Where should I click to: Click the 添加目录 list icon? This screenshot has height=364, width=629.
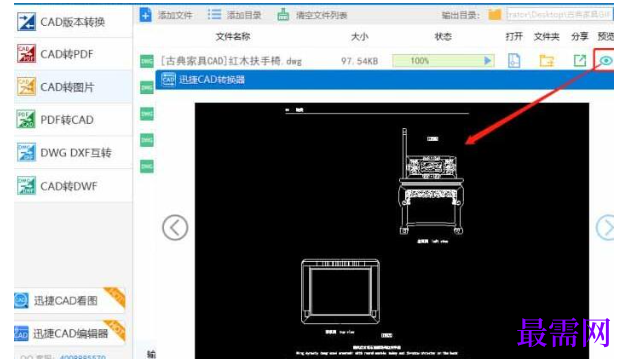[214, 15]
